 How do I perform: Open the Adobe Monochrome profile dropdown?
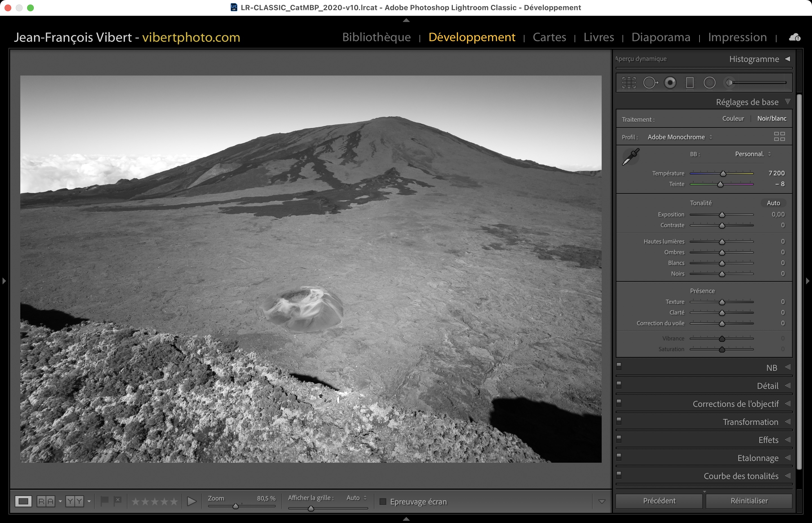coord(679,137)
